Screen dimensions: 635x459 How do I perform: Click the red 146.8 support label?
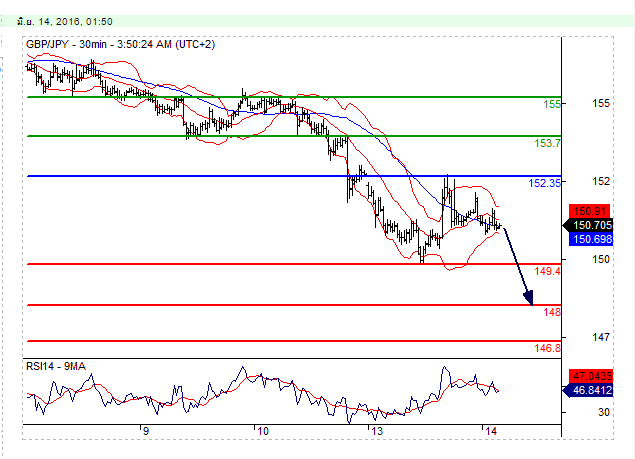[x=548, y=348]
